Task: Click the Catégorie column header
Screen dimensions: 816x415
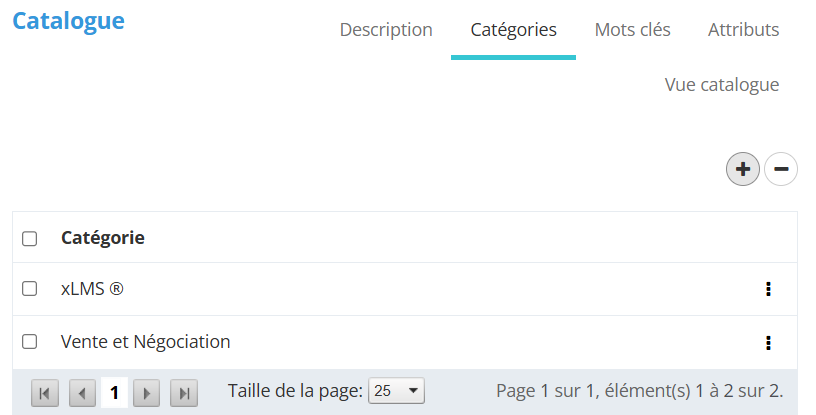Action: (103, 238)
